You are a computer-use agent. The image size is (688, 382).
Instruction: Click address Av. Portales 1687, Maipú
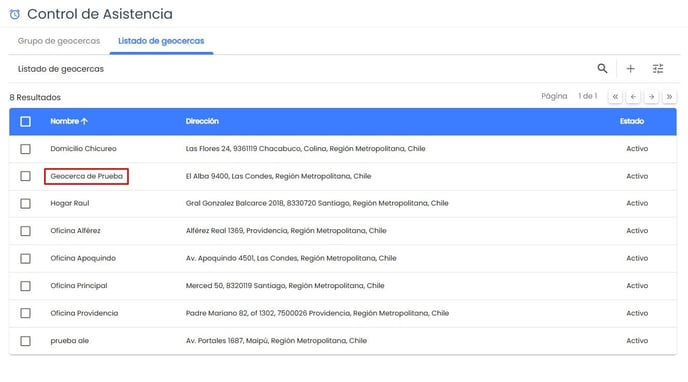point(276,341)
